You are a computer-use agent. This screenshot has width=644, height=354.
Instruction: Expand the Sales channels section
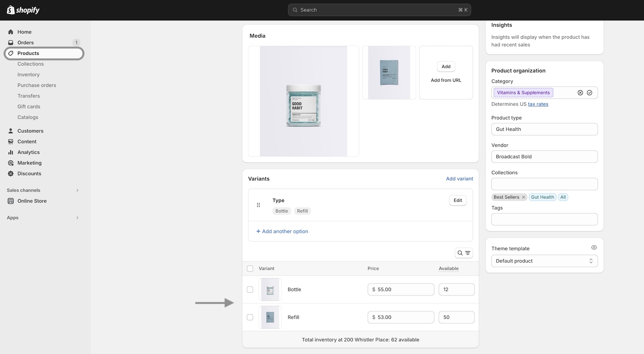click(x=77, y=190)
